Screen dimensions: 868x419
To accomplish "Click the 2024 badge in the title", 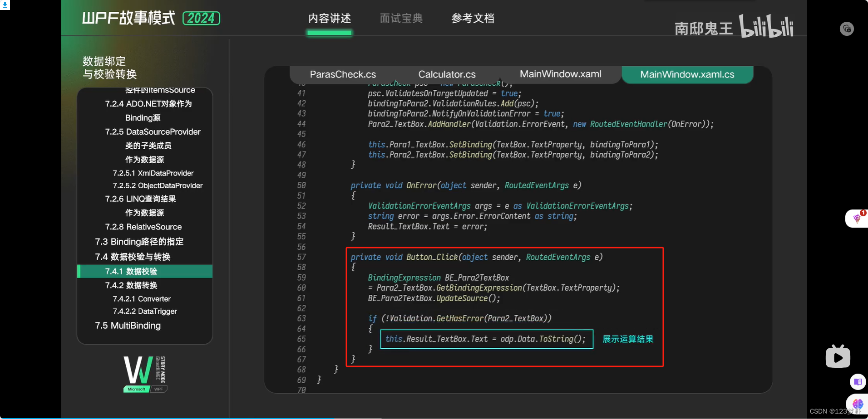I will pos(201,18).
